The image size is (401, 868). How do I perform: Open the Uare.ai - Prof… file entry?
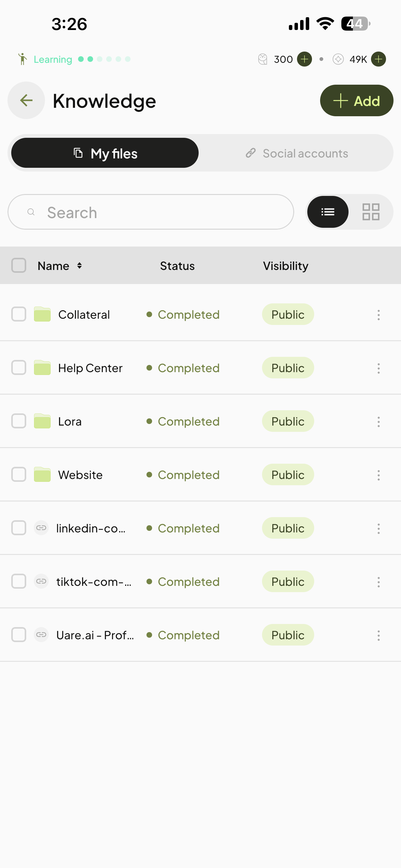[95, 635]
